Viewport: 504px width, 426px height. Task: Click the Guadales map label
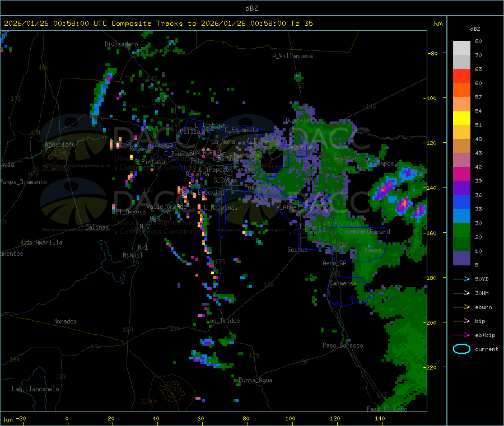click(x=298, y=120)
